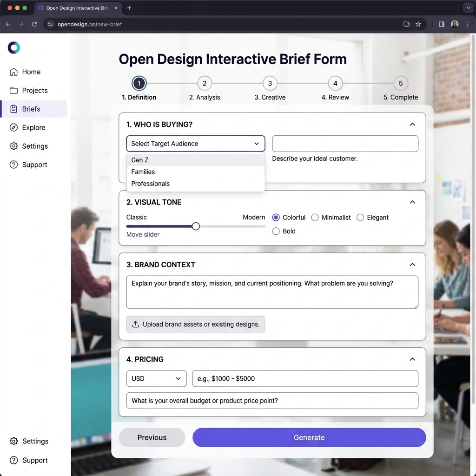Reload the page
This screenshot has height=476, width=476.
[x=34, y=24]
